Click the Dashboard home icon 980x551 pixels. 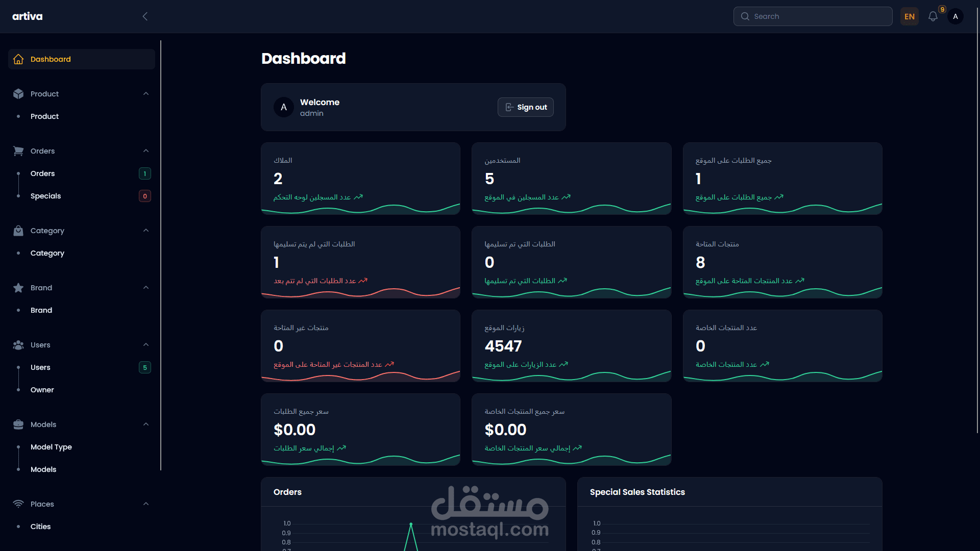click(x=18, y=59)
